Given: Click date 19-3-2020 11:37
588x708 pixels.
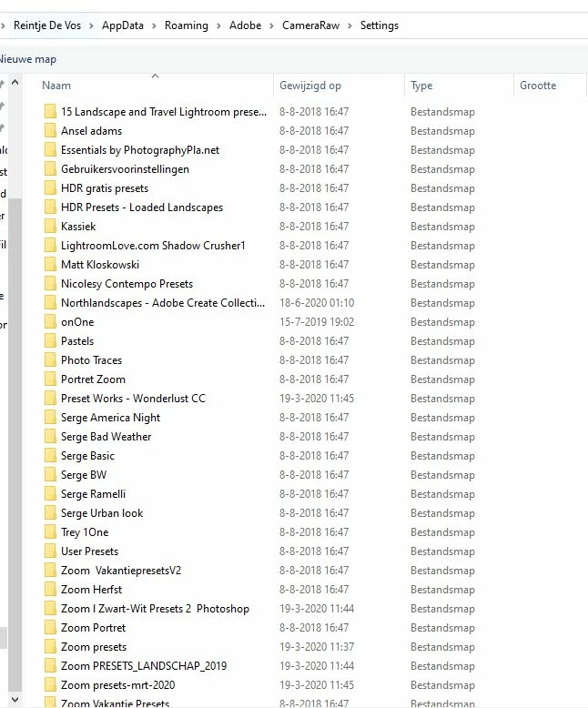Looking at the screenshot, I should coord(317,647).
